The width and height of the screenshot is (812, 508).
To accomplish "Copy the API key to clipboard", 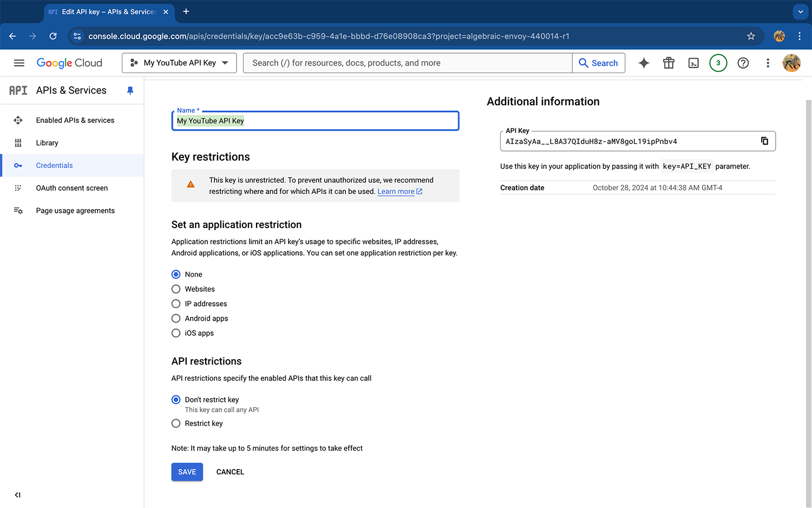I will [764, 141].
